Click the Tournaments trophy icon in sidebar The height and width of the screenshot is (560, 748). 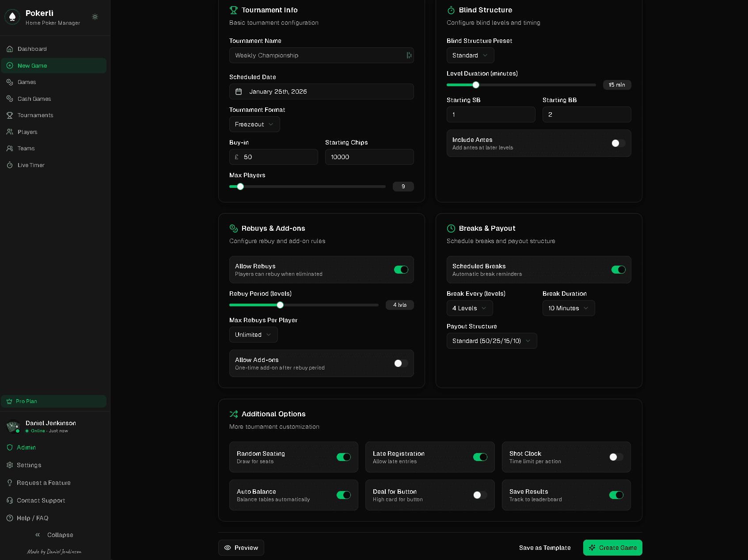click(x=10, y=115)
